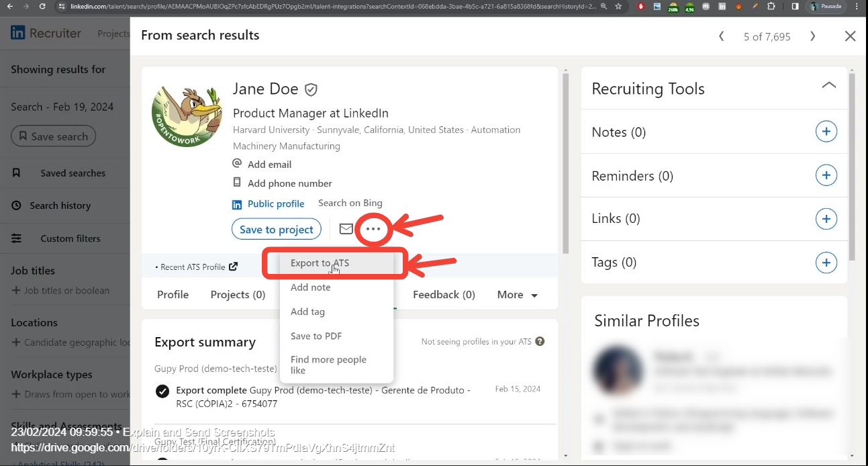This screenshot has width=868, height=466.
Task: Reload the page in browser
Action: pos(42,6)
